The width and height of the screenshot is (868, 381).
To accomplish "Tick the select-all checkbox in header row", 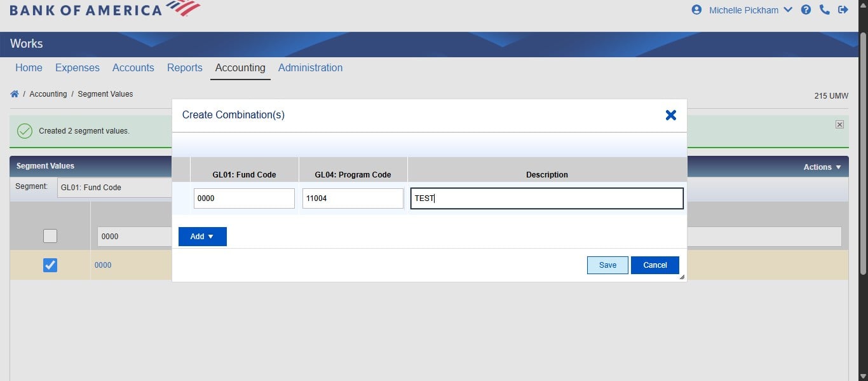I will 50,236.
